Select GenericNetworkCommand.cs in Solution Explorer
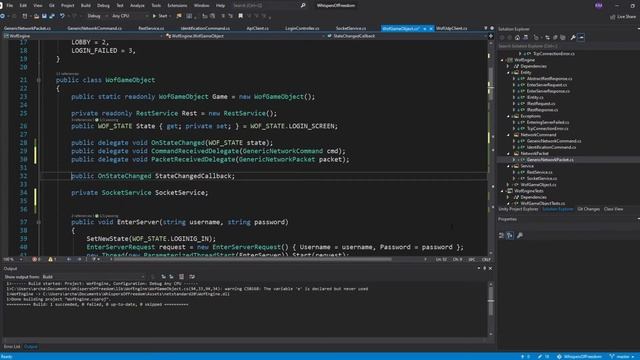This screenshot has height=360, width=640. coord(553,141)
